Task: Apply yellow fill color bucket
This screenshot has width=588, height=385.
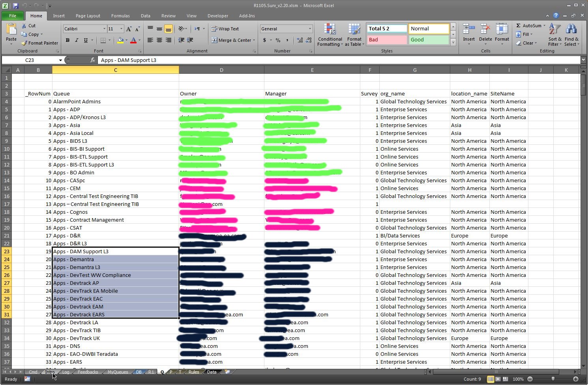Action: [x=120, y=40]
